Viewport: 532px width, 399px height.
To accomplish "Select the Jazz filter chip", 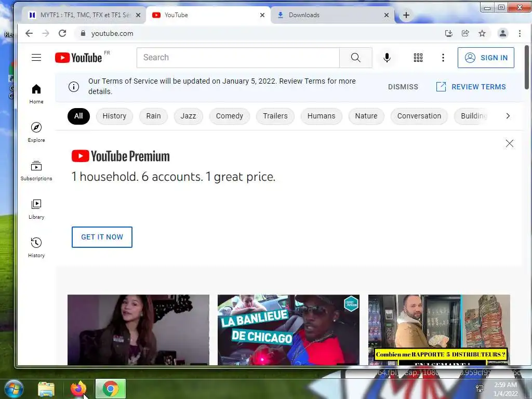I will click(x=188, y=116).
